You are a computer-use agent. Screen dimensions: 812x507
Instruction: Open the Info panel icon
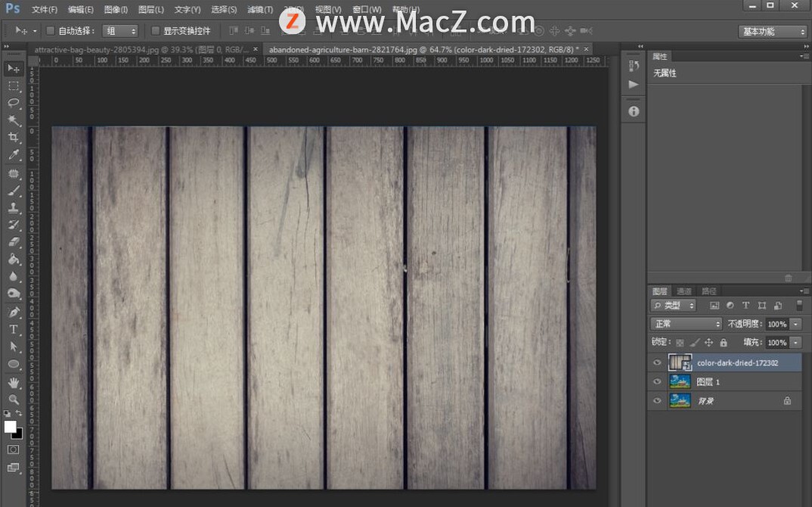634,111
